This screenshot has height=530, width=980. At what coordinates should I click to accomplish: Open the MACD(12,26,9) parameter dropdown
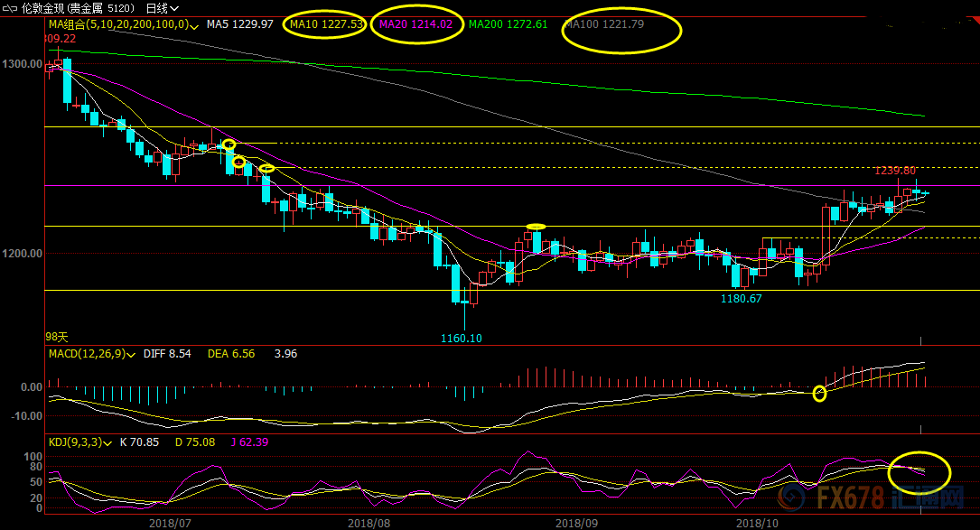click(x=132, y=354)
